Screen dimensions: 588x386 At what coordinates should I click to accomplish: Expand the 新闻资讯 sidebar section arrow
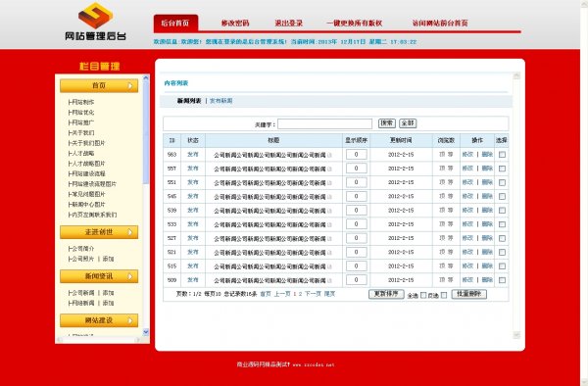(x=129, y=276)
